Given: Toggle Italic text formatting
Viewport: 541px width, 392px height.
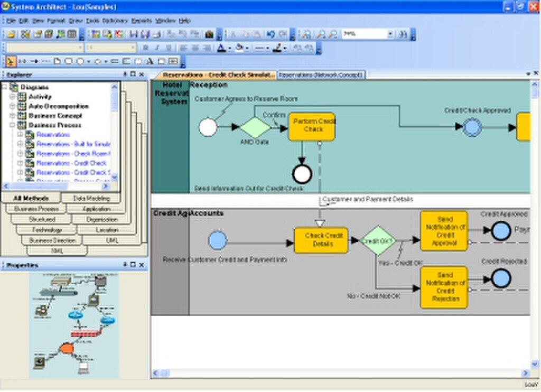Looking at the screenshot, I should tap(157, 48).
